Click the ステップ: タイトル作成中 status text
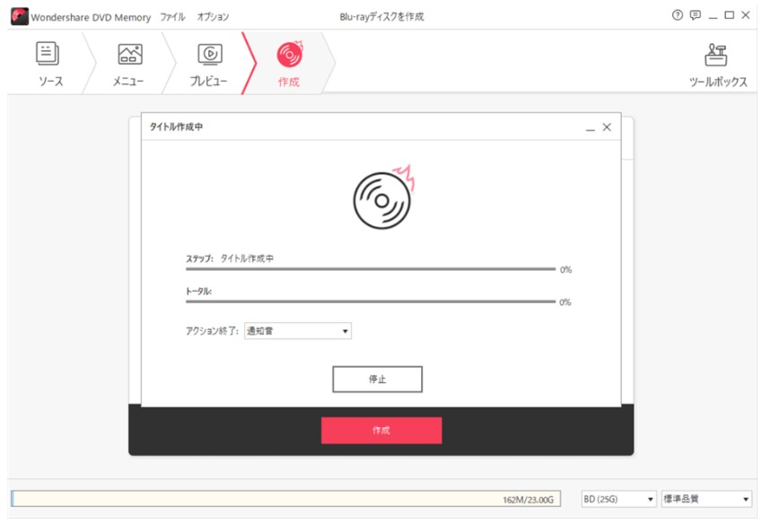The height and width of the screenshot is (532, 762). pos(230,258)
